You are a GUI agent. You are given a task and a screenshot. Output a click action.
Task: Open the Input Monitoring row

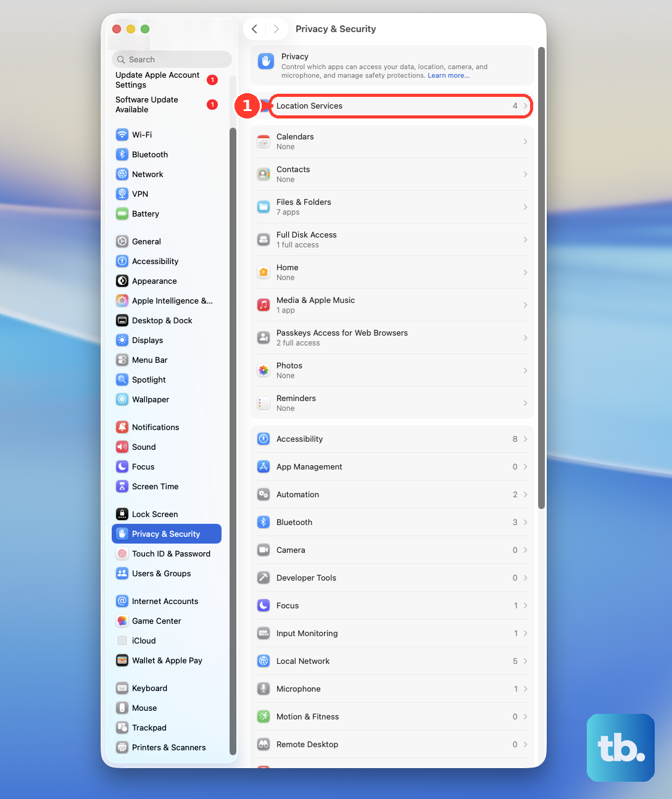[392, 633]
